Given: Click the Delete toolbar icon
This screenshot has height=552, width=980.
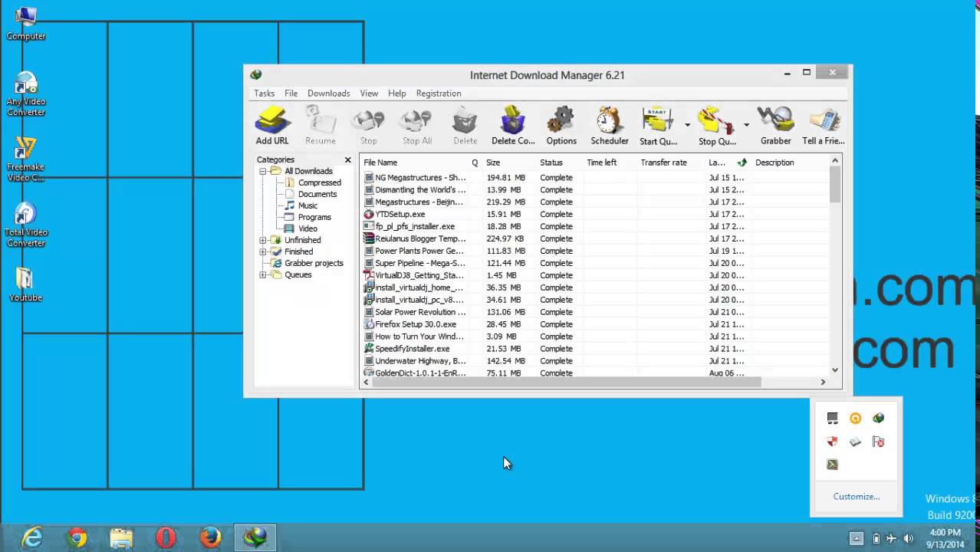Looking at the screenshot, I should tap(465, 126).
